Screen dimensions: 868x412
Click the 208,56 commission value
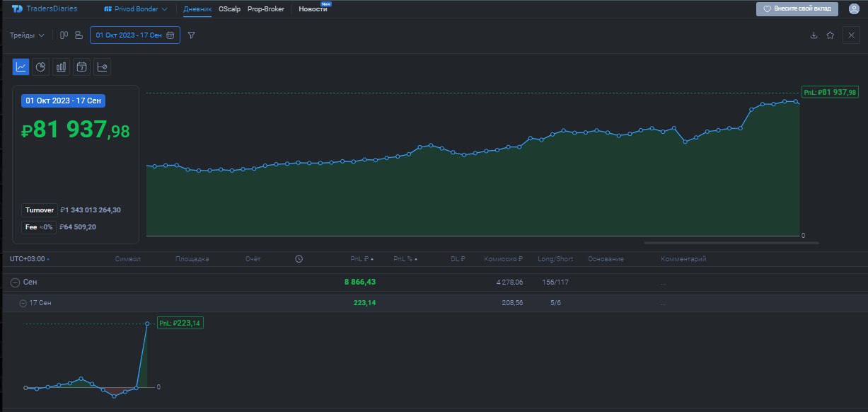coord(512,303)
